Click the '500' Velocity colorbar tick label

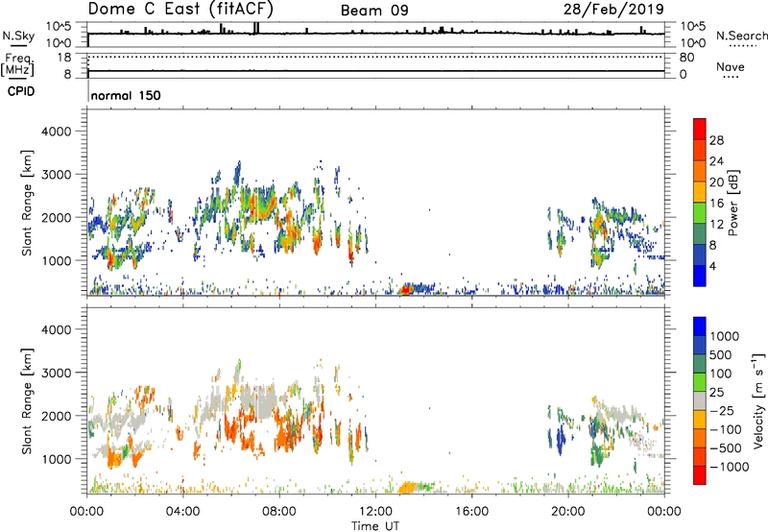[x=721, y=355]
